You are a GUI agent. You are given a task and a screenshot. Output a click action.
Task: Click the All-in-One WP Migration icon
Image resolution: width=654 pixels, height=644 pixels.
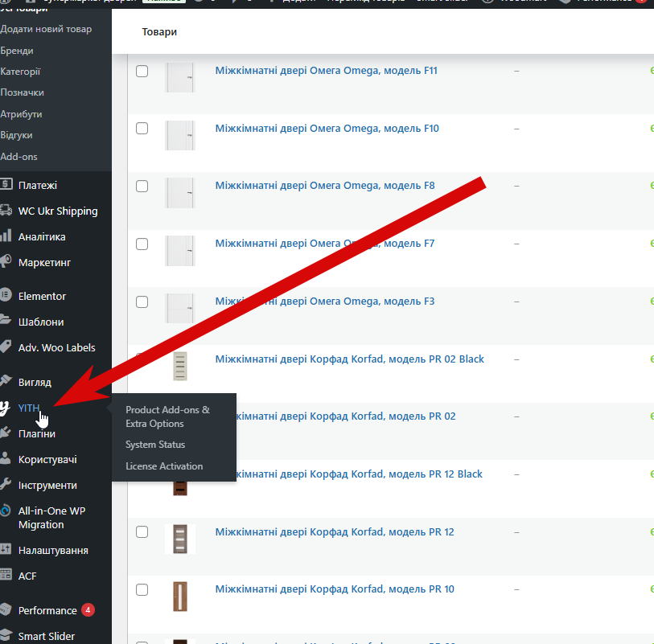click(x=6, y=511)
